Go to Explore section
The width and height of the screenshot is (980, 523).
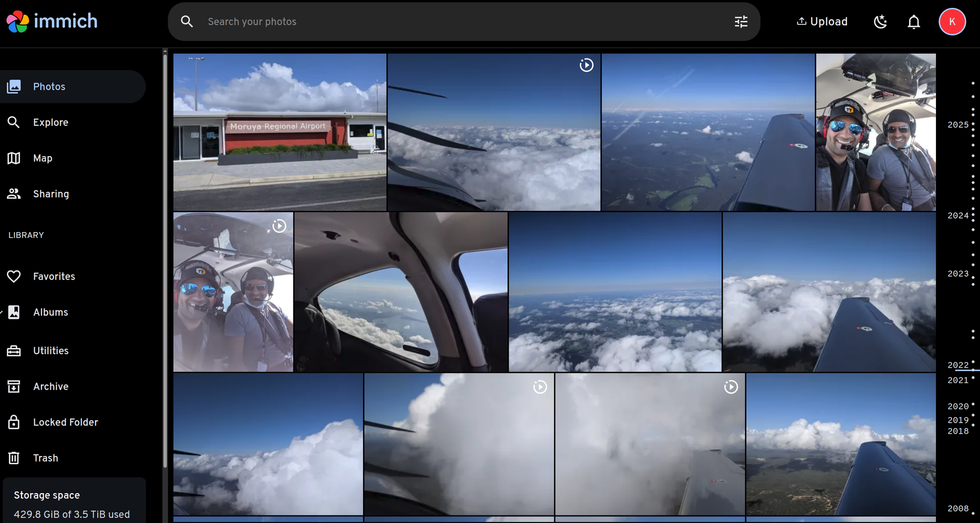pyautogui.click(x=50, y=122)
